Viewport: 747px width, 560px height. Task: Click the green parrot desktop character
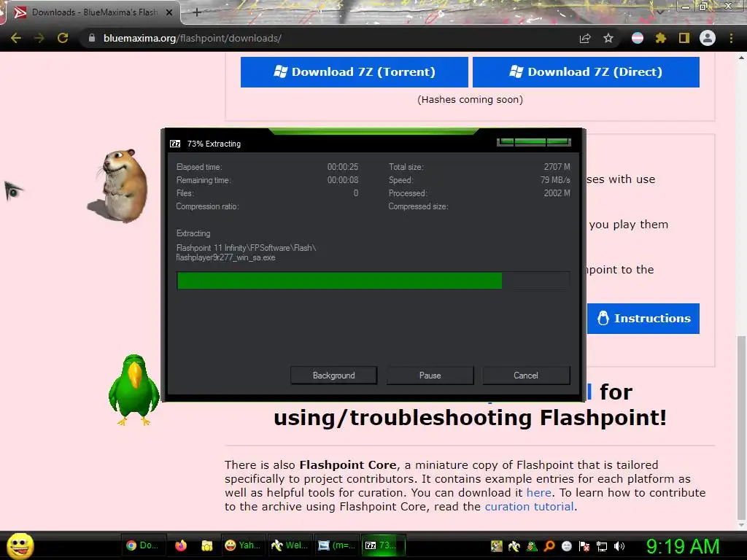coord(134,389)
